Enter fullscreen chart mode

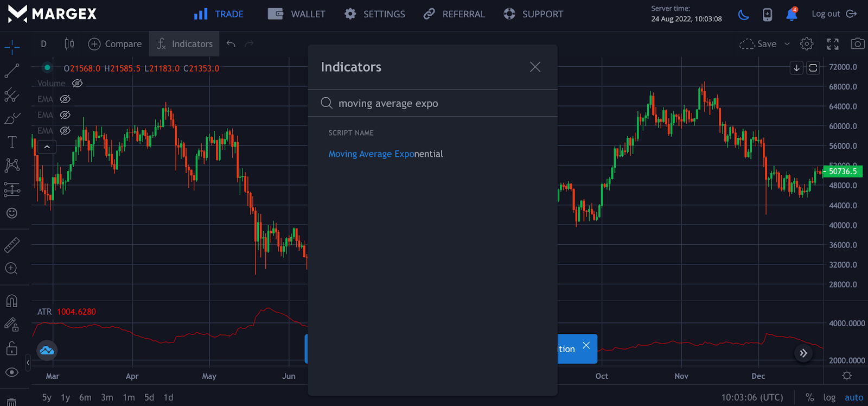[833, 44]
